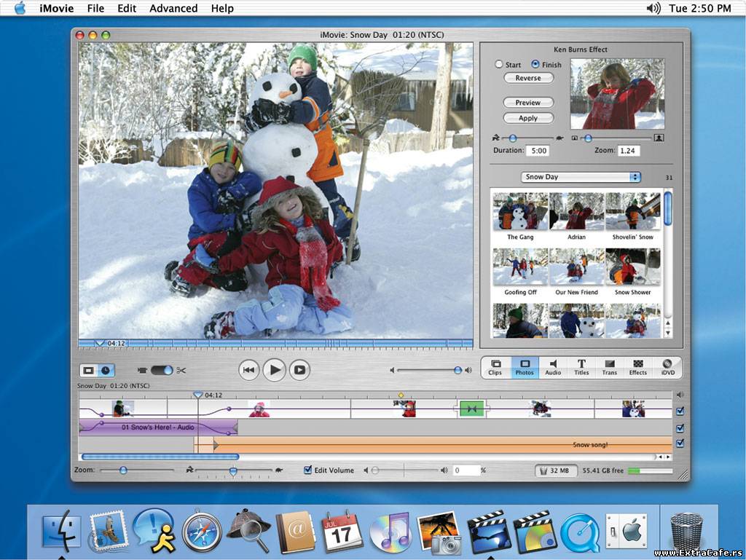Click the camera mode icon
This screenshot has width=746, height=560.
142,370
